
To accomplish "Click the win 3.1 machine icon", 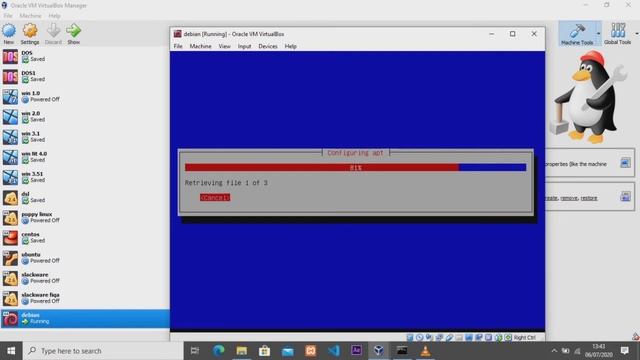I will coord(10,137).
